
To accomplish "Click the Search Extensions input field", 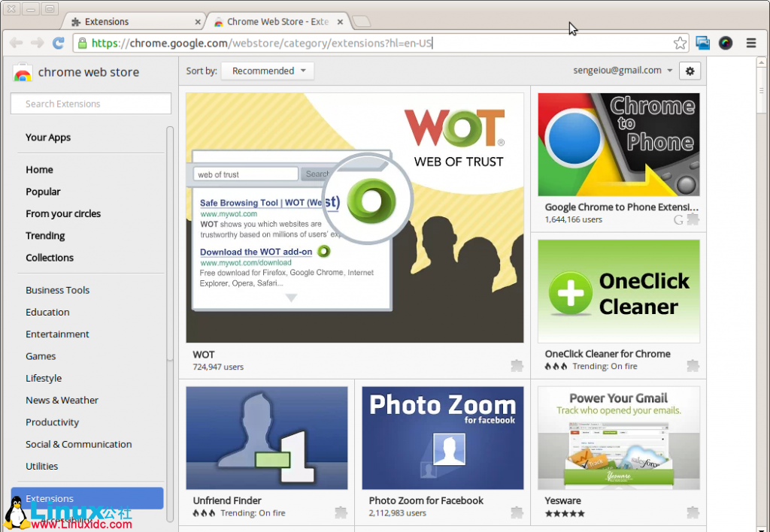I will point(91,104).
